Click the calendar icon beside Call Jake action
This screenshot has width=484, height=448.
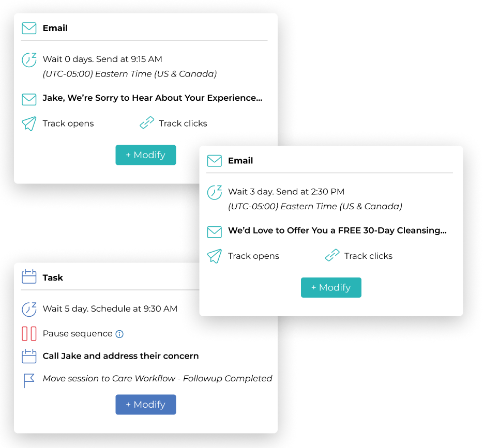29,356
